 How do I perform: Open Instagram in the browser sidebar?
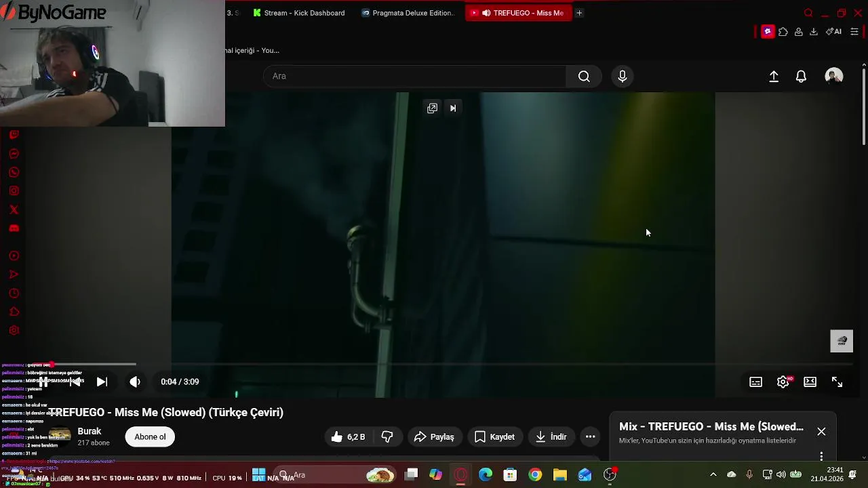coord(14,191)
